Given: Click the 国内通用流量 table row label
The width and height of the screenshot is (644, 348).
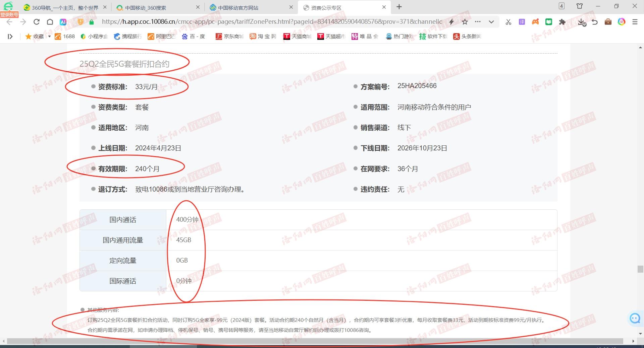Looking at the screenshot, I should (x=123, y=240).
